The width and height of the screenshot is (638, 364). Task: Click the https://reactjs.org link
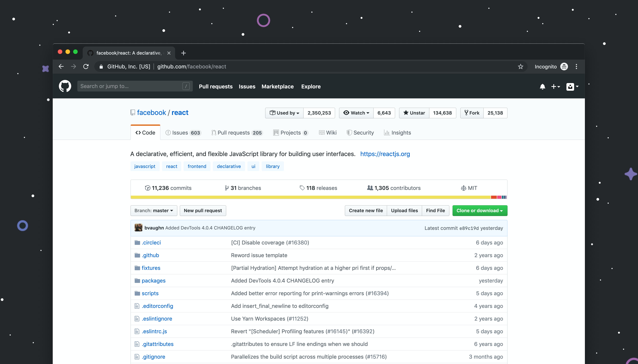(385, 154)
